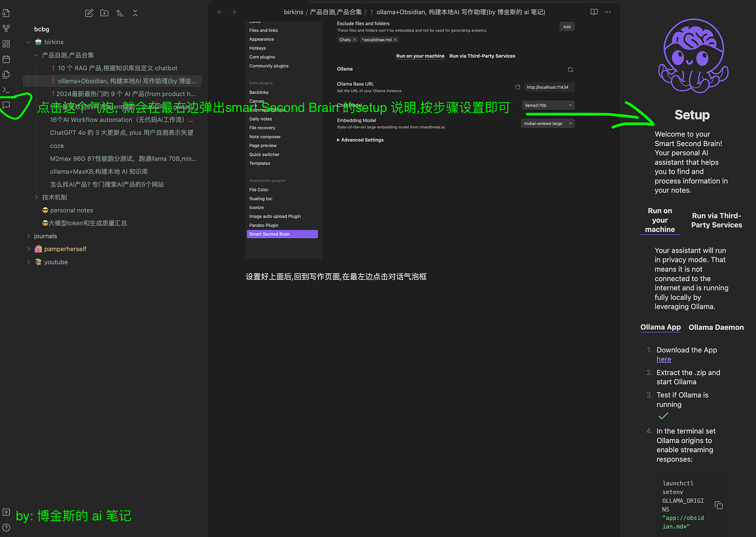Open the vault switcher at bottom left
756x537 pixels.
(6, 512)
